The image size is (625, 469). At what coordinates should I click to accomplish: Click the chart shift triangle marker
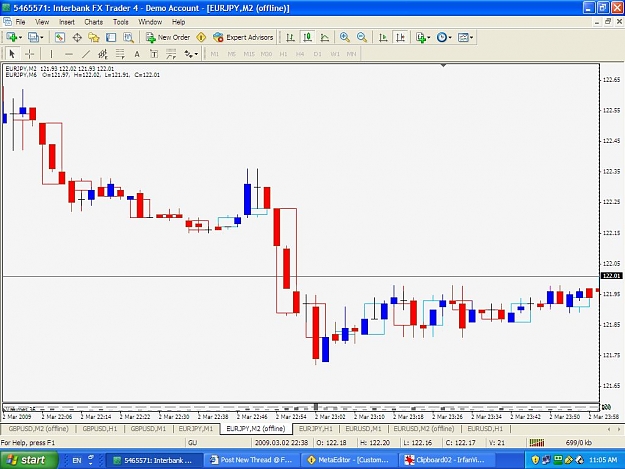[x=443, y=65]
